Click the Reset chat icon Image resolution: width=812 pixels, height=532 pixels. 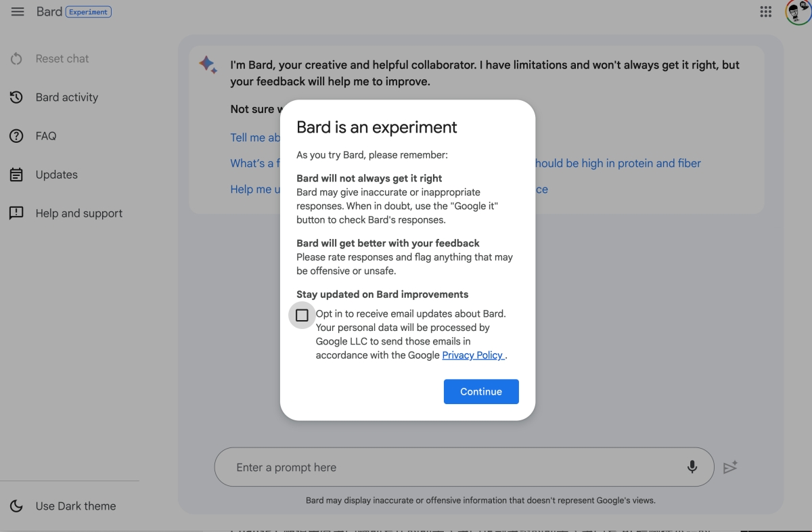pyautogui.click(x=17, y=59)
